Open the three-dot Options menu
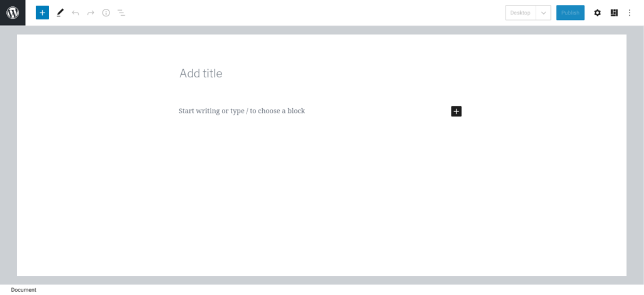 (x=630, y=13)
